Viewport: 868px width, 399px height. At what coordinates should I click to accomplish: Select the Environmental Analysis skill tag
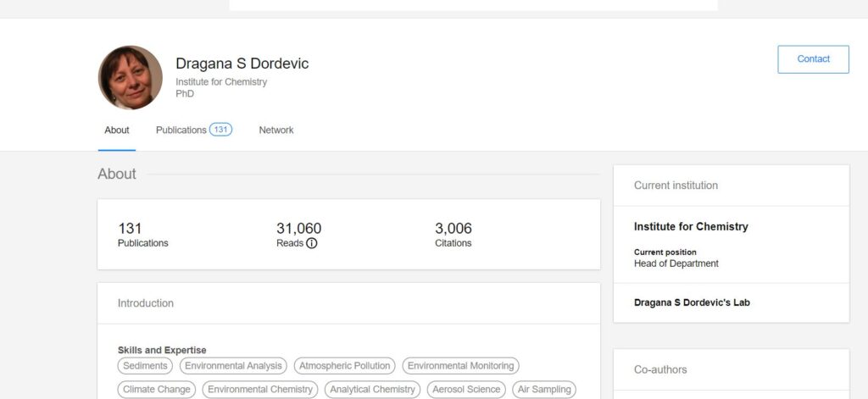233,366
